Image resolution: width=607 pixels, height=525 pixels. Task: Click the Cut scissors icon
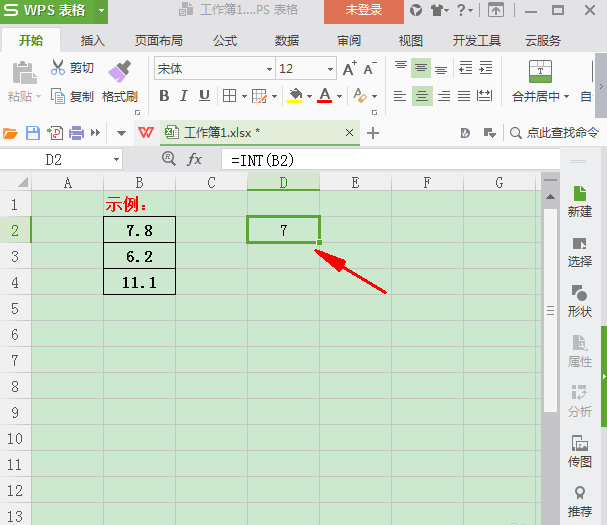[x=58, y=67]
